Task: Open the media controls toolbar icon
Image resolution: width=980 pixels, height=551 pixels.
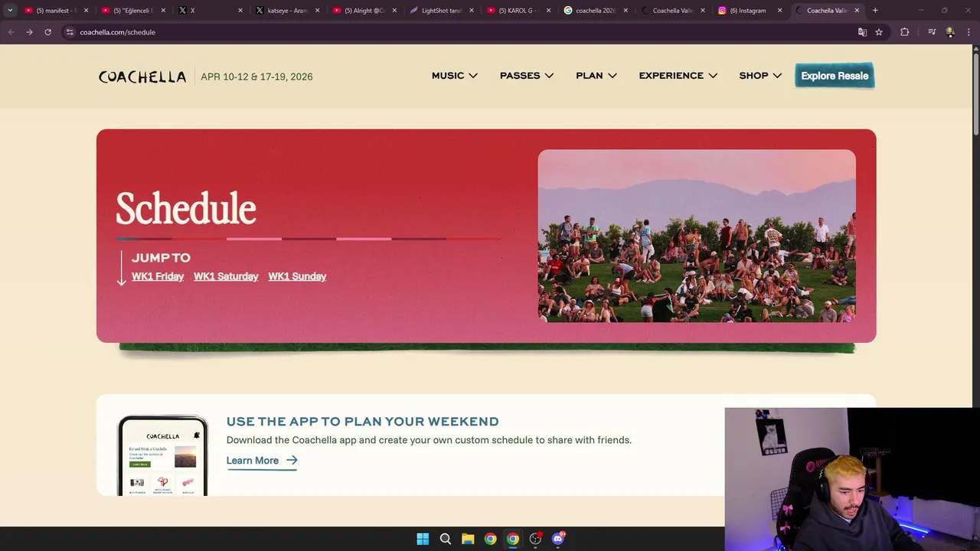Action: (x=932, y=32)
